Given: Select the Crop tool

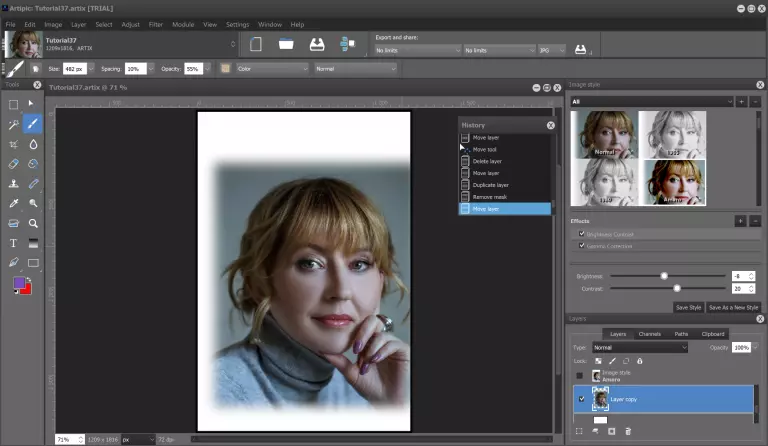Looking at the screenshot, I should pos(13,144).
